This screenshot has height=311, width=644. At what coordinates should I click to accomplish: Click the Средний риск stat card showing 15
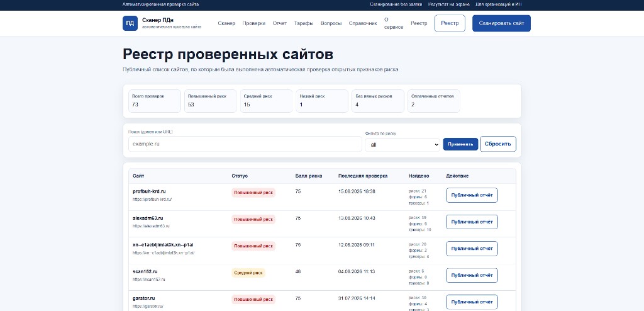click(266, 101)
